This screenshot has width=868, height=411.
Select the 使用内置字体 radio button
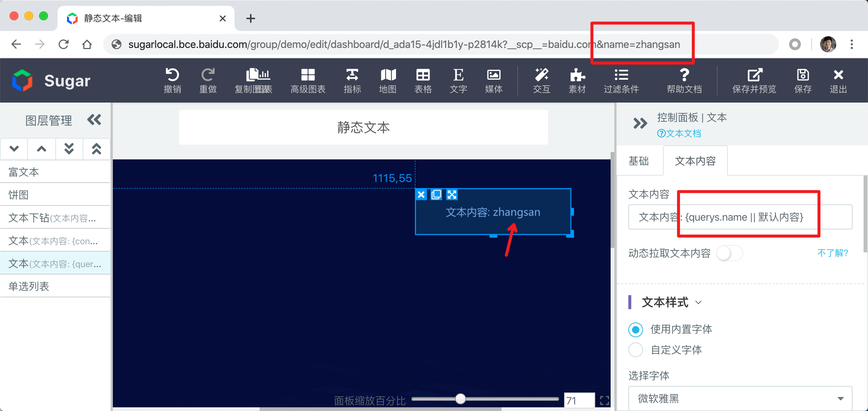pyautogui.click(x=636, y=329)
